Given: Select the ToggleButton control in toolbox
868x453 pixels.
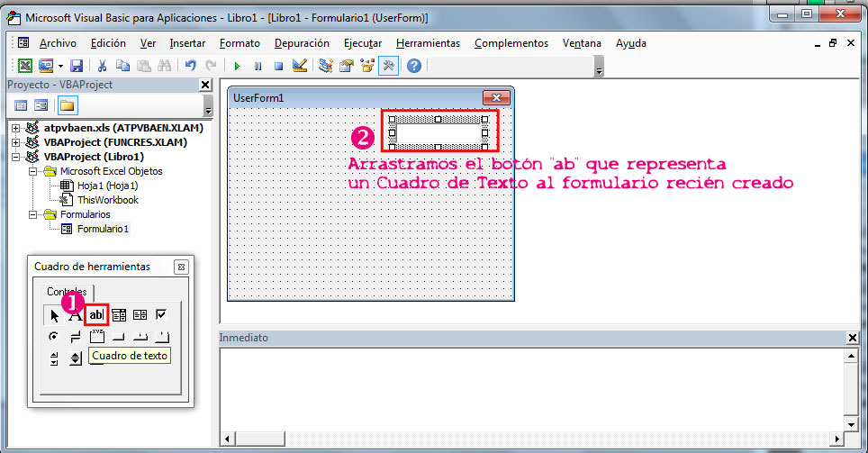Looking at the screenshot, I should [76, 337].
